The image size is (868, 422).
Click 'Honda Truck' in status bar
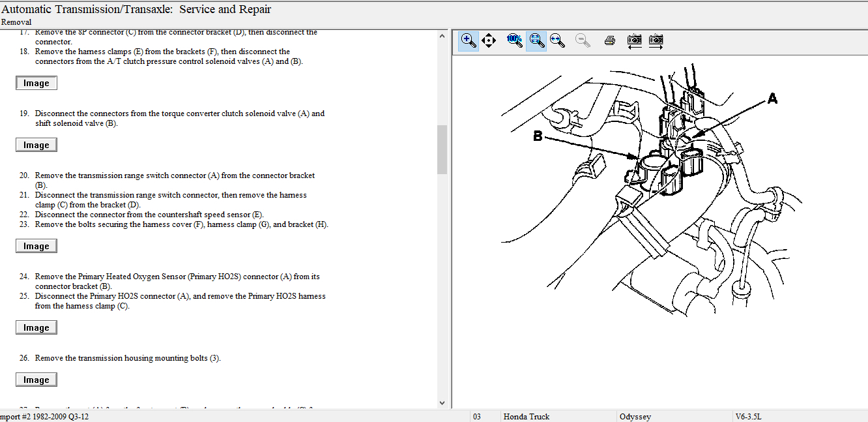527,417
